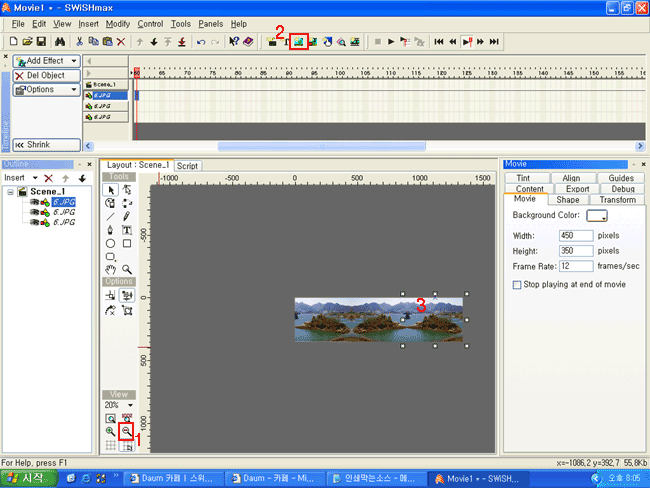
Task: Click the Zoom Out magnifier in View
Action: coord(126,432)
